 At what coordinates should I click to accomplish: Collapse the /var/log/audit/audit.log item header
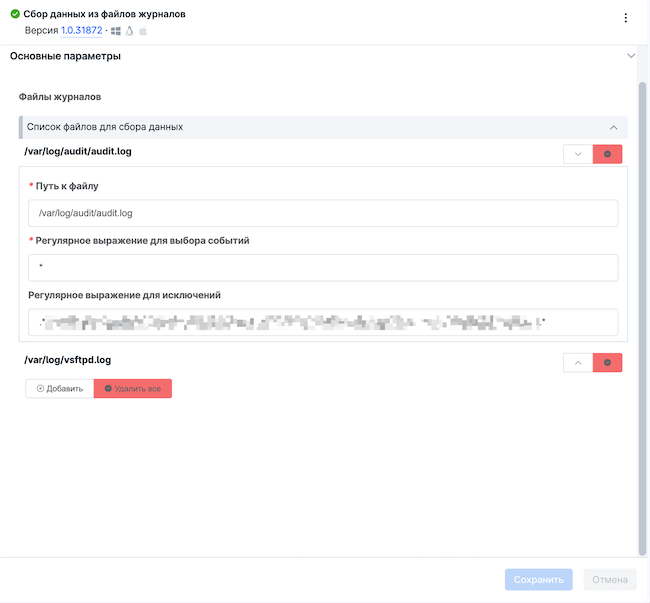[78, 152]
